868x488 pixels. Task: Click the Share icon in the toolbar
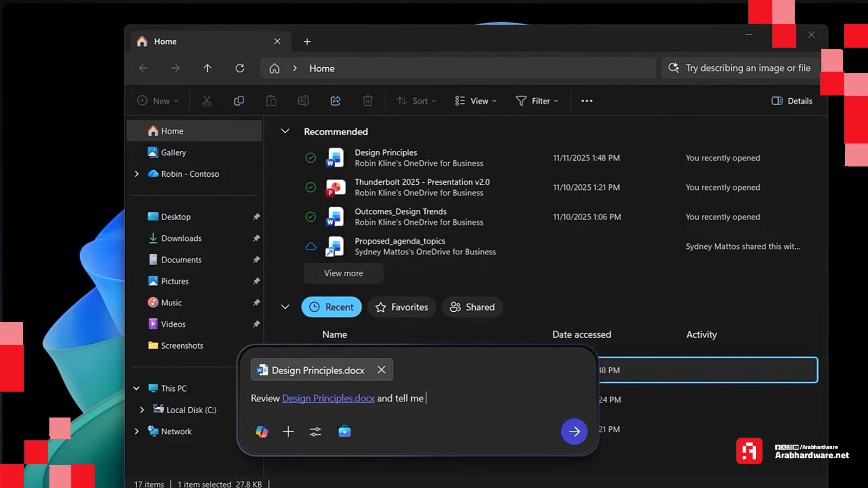click(x=335, y=101)
